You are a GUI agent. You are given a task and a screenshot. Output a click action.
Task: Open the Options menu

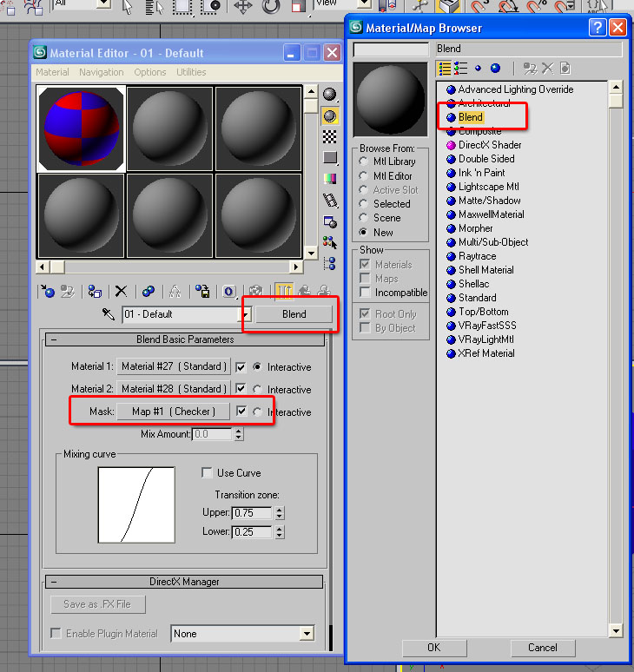click(x=150, y=72)
